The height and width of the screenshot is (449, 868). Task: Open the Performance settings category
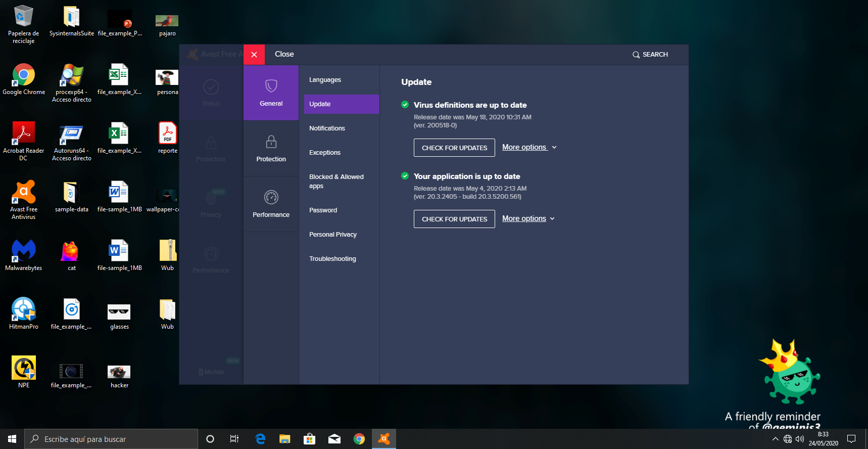271,204
